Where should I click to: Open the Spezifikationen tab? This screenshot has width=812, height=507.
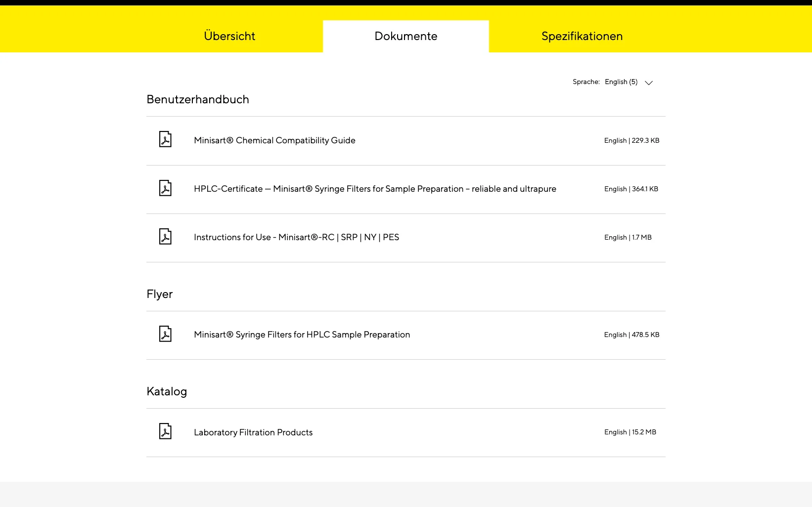tap(582, 36)
